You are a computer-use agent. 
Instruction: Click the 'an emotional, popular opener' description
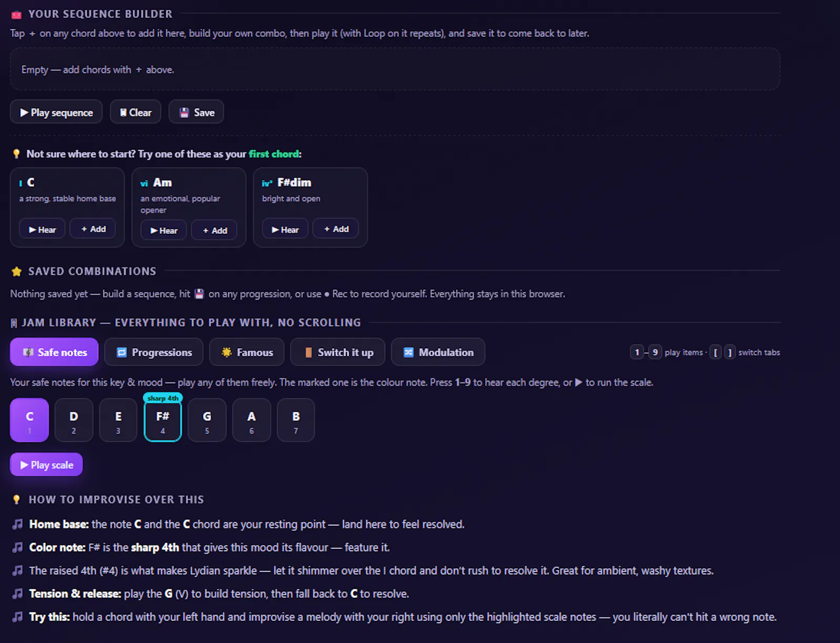180,204
